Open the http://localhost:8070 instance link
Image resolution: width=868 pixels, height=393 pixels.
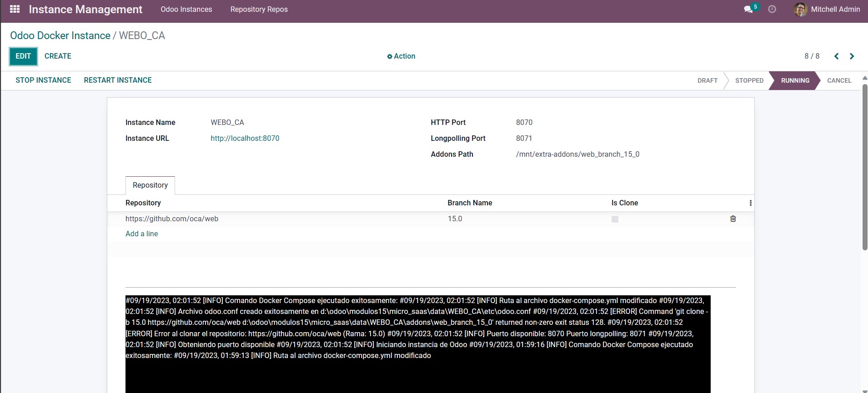coord(245,139)
